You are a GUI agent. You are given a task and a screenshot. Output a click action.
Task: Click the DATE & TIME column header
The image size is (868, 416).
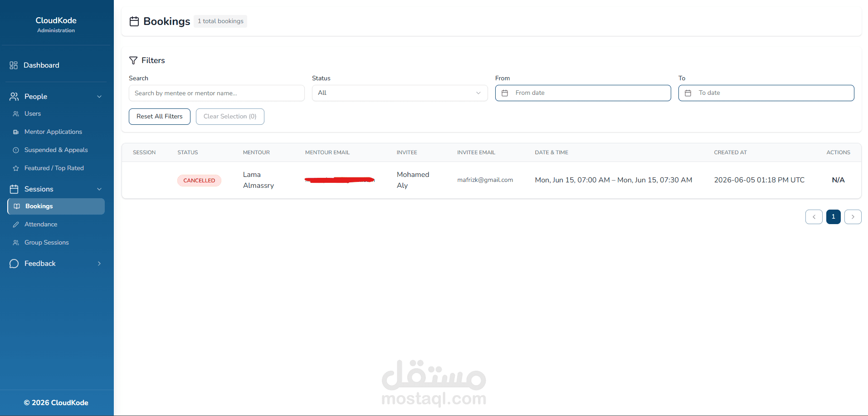551,152
